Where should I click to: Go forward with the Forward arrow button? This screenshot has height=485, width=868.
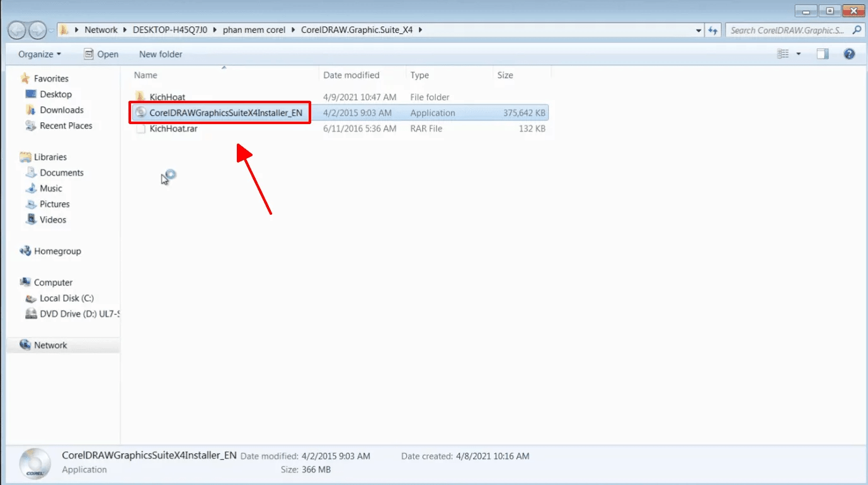tap(37, 30)
